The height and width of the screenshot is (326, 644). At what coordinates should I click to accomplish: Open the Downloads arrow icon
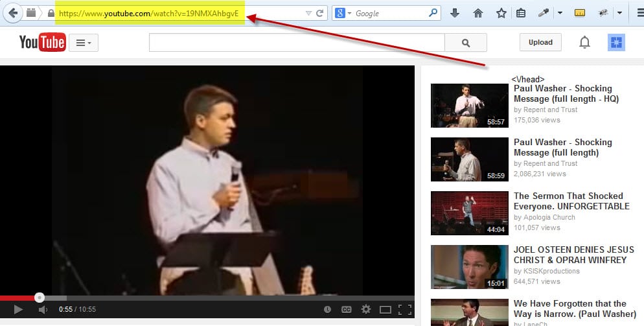[x=455, y=13]
